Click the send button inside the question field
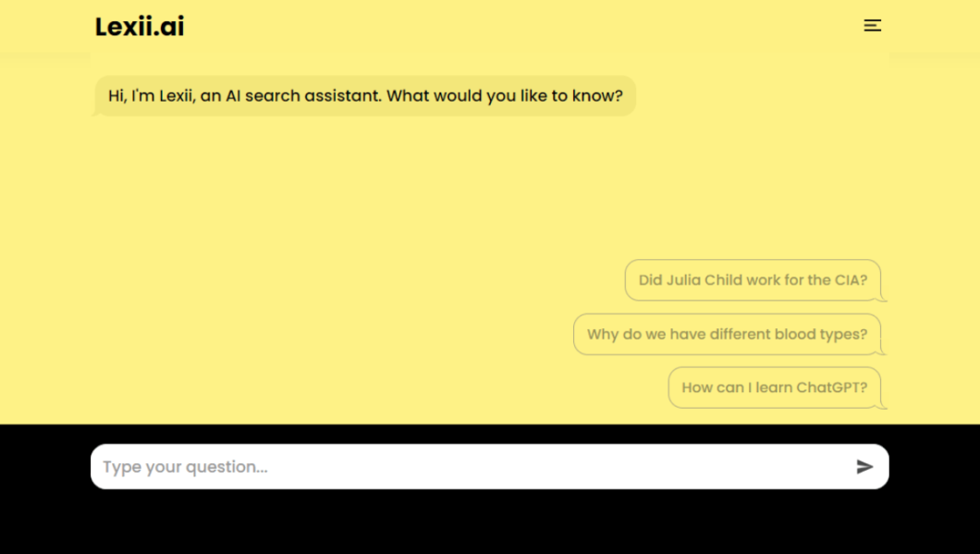Screen dimensions: 980x554 click(x=864, y=466)
